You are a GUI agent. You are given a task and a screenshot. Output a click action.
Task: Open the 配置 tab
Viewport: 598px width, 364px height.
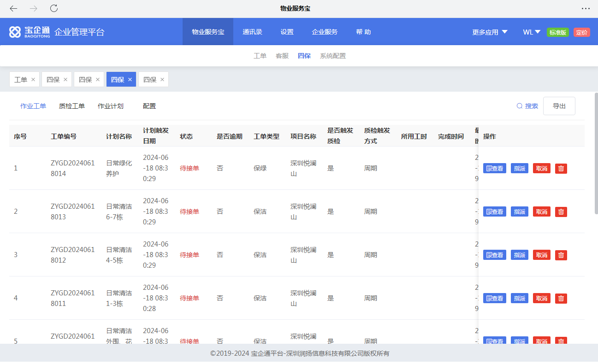149,106
